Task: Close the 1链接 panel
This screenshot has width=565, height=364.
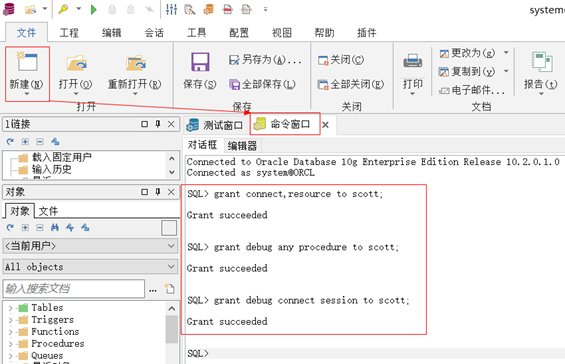Action: coord(171,124)
